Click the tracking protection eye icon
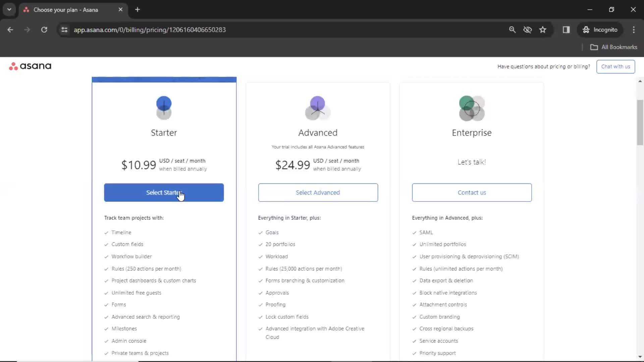Image resolution: width=644 pixels, height=362 pixels. coord(528,30)
